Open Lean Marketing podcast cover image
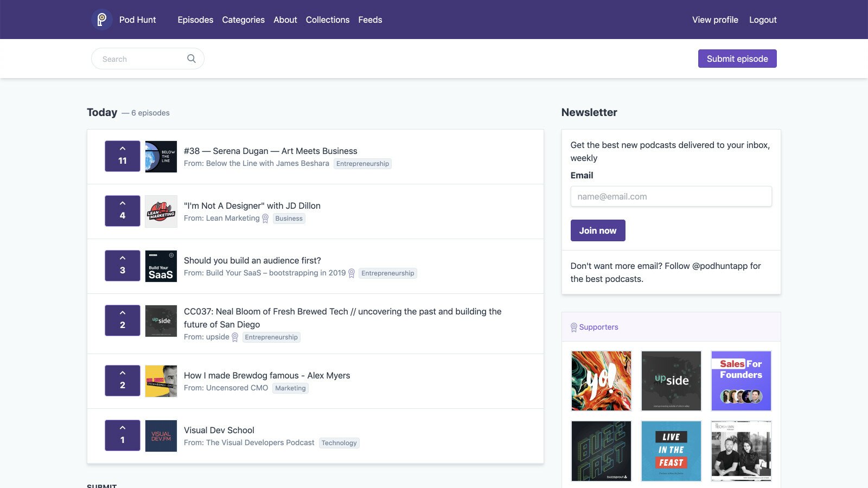 (161, 211)
